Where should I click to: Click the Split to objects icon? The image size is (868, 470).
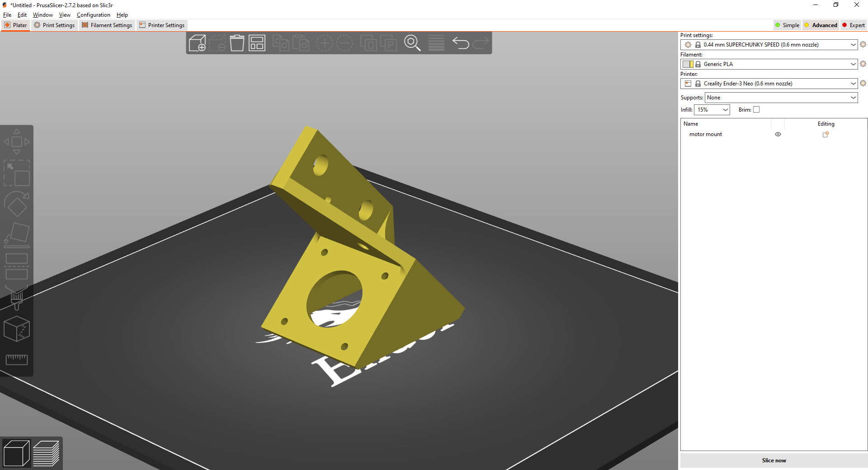tap(368, 43)
